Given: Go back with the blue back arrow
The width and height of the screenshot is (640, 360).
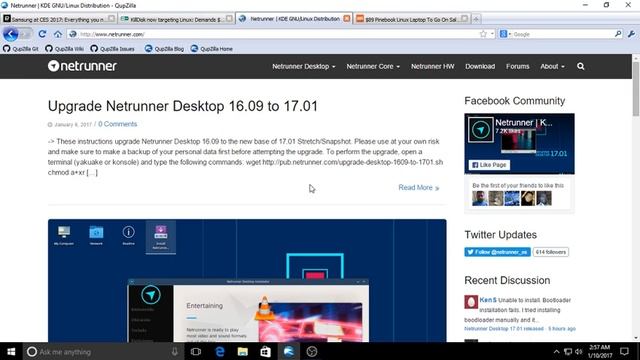Looking at the screenshot, I should [11, 34].
